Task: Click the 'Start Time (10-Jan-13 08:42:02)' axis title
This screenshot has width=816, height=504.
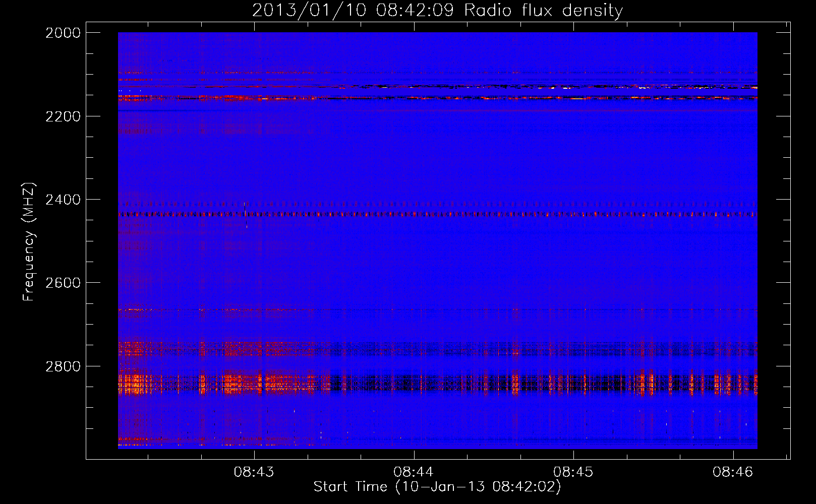Action: point(437,487)
